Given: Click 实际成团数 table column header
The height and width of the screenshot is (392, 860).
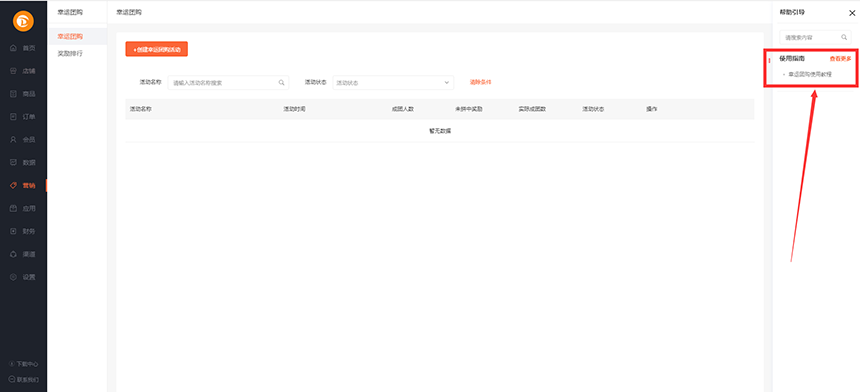Looking at the screenshot, I should point(532,109).
